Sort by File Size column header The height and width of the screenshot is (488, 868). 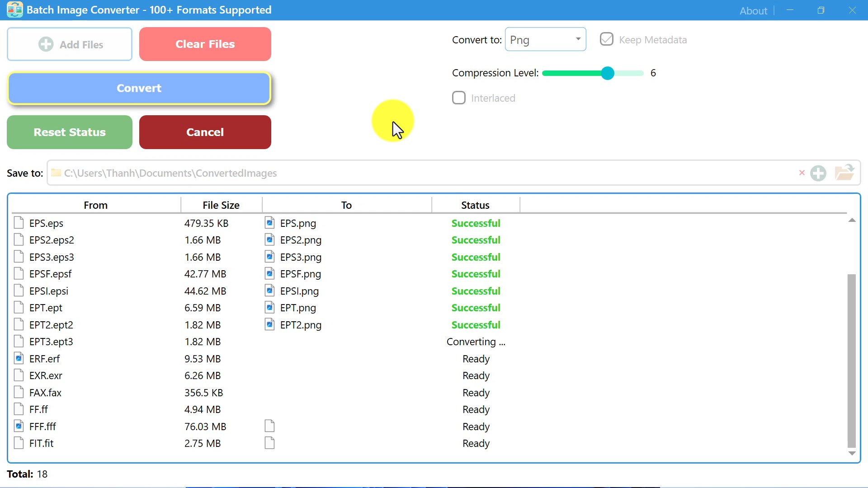pyautogui.click(x=221, y=205)
